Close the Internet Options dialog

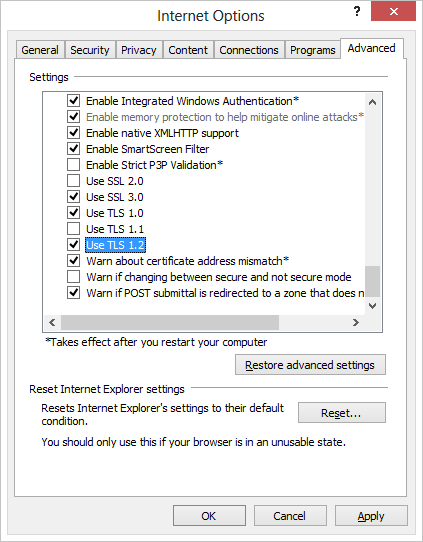(394, 12)
